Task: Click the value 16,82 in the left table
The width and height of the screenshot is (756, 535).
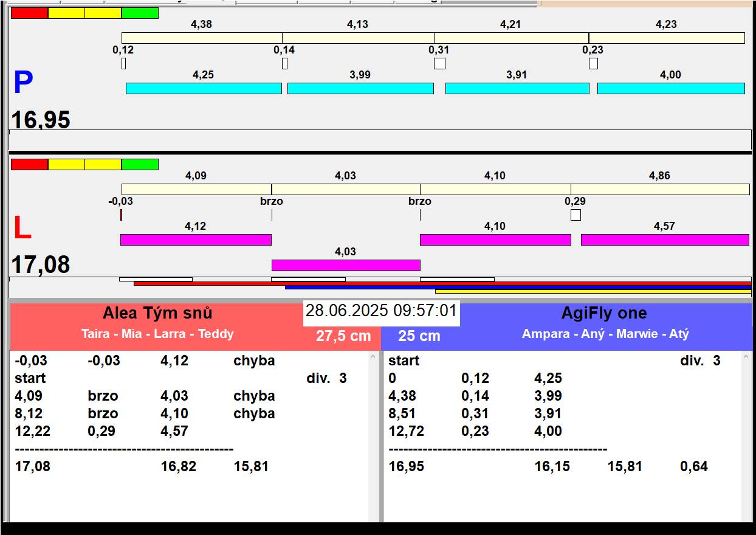Action: coord(179,466)
